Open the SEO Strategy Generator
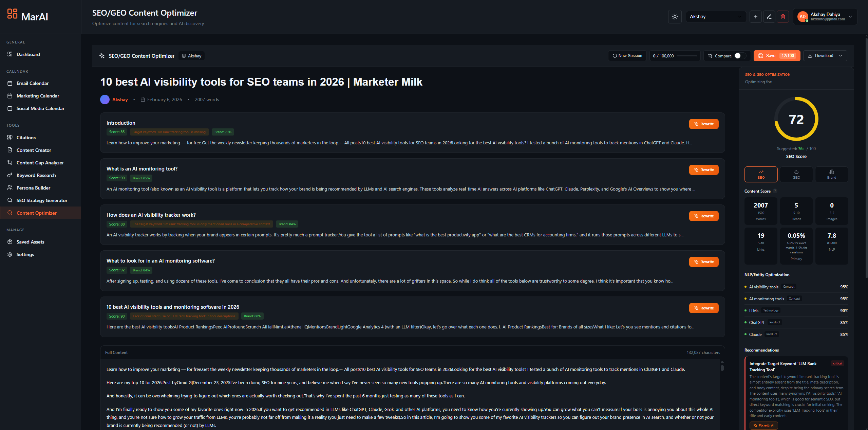The height and width of the screenshot is (430, 868). click(x=42, y=200)
